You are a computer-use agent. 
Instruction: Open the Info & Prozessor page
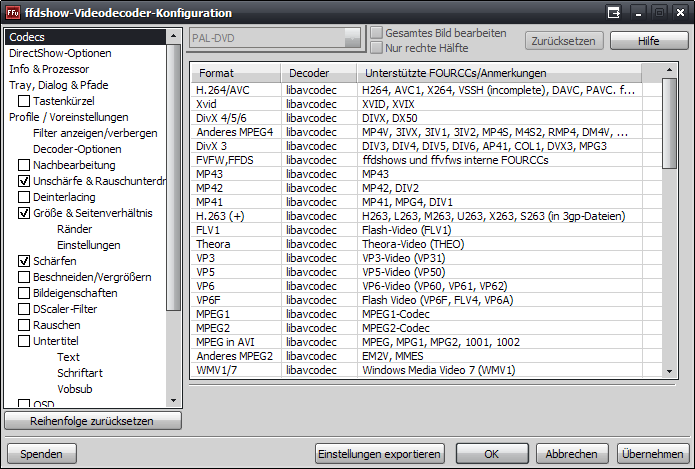(x=49, y=69)
